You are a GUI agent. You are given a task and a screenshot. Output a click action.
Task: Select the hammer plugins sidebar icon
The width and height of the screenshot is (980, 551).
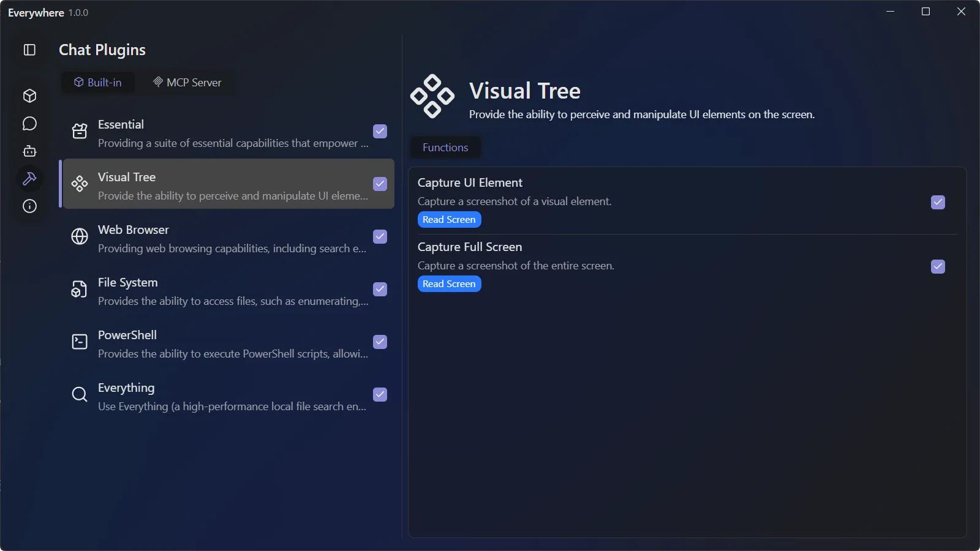pos(29,179)
